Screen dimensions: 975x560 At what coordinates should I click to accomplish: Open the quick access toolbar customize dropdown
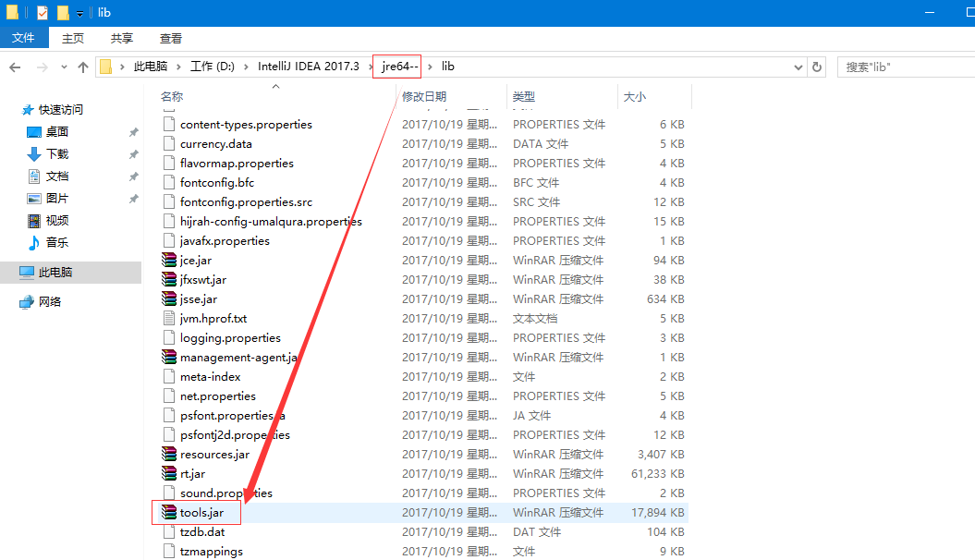tap(79, 13)
